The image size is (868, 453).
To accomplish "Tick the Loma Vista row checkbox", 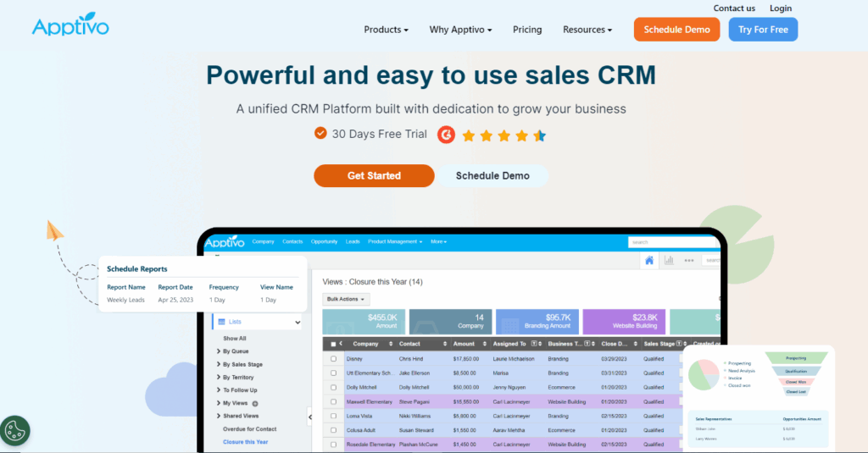I will pos(333,416).
